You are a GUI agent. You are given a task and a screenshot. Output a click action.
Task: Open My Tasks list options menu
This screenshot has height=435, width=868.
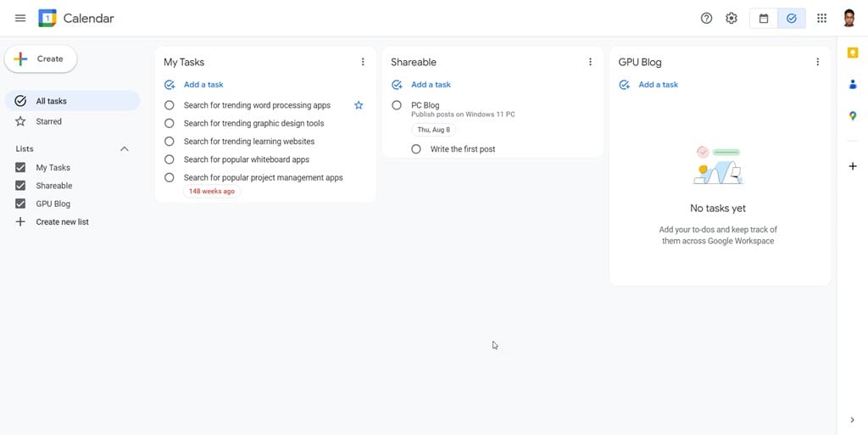[363, 62]
